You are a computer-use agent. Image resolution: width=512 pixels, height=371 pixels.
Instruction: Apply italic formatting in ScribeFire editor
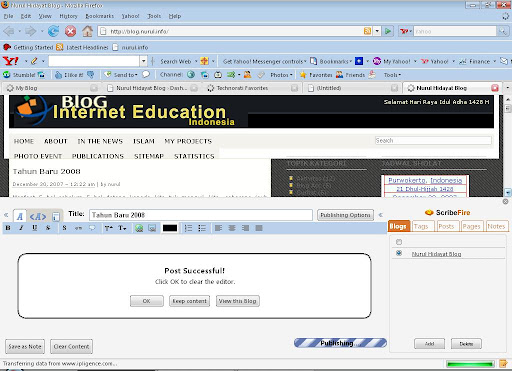21,228
